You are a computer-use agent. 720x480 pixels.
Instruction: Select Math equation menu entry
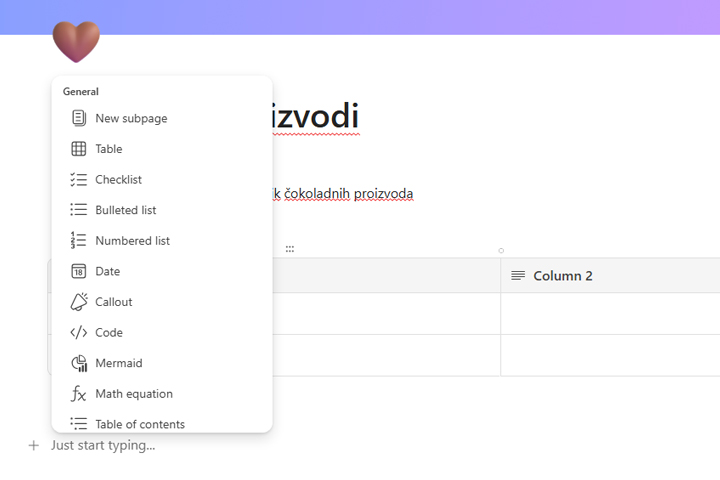pos(134,394)
